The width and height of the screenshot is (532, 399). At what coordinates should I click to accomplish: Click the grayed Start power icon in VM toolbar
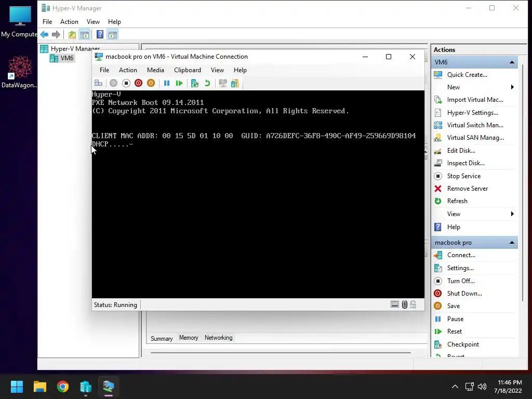(113, 83)
